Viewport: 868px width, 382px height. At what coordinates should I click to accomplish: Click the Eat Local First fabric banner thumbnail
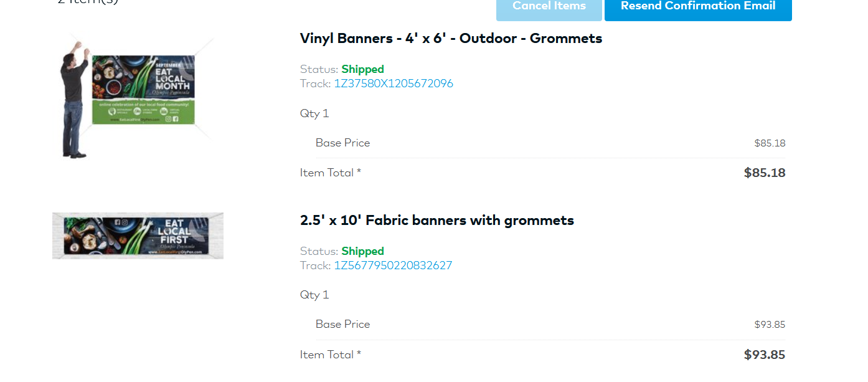(138, 236)
